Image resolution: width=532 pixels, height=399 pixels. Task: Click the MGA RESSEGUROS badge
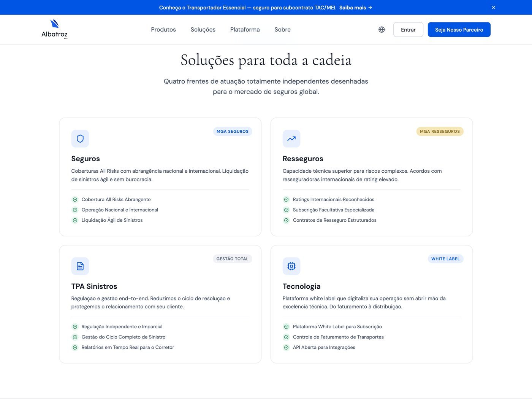440,132
